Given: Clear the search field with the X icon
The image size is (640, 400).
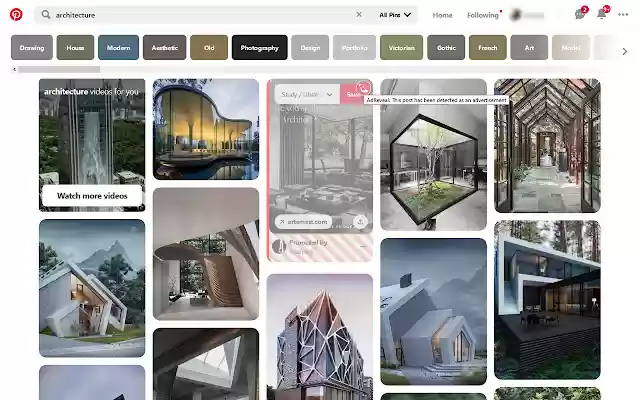Looking at the screenshot, I should point(359,14).
